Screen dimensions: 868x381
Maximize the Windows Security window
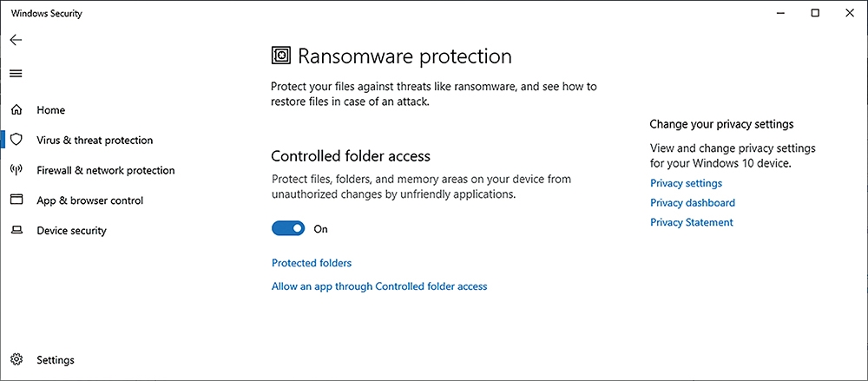tap(815, 13)
